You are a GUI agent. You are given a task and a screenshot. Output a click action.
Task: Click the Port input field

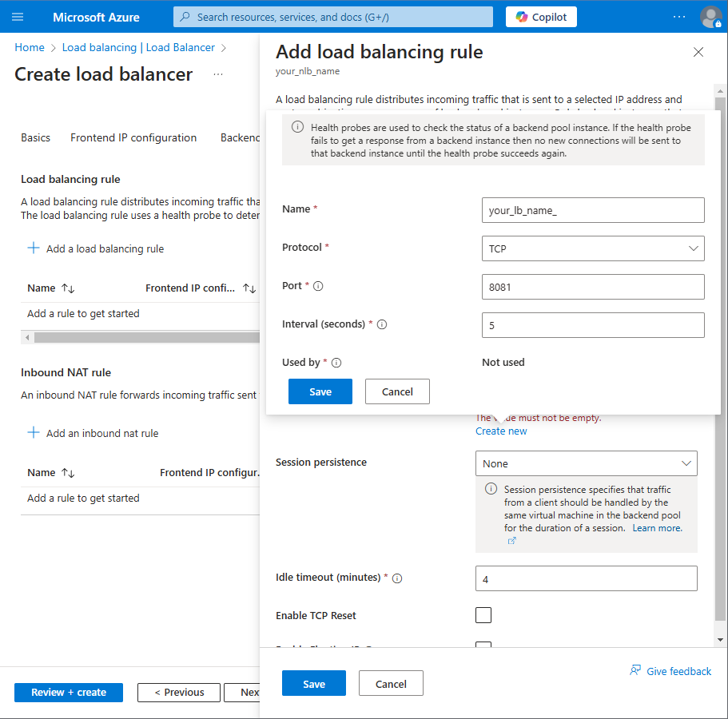pos(593,287)
